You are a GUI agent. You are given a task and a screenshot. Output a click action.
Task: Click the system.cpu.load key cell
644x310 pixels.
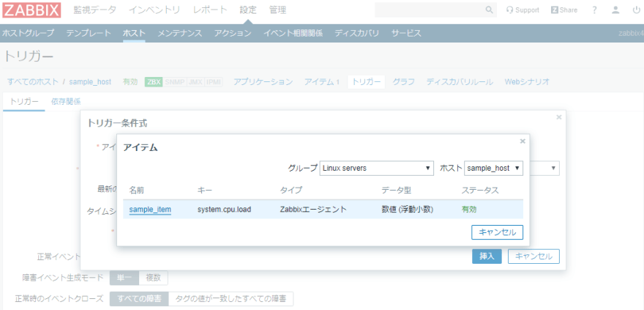pyautogui.click(x=224, y=210)
